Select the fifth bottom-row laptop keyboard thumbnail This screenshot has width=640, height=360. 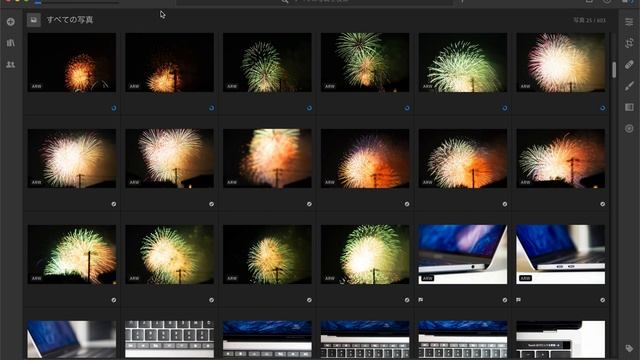463,340
